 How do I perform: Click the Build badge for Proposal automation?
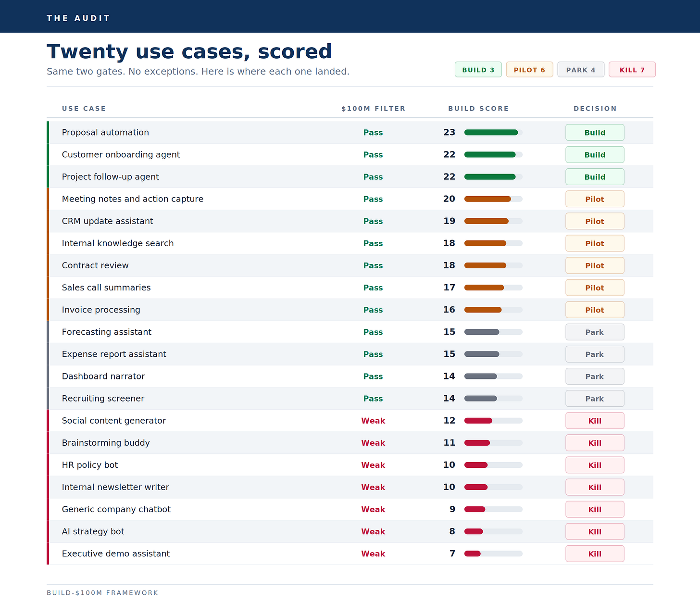[x=595, y=133]
